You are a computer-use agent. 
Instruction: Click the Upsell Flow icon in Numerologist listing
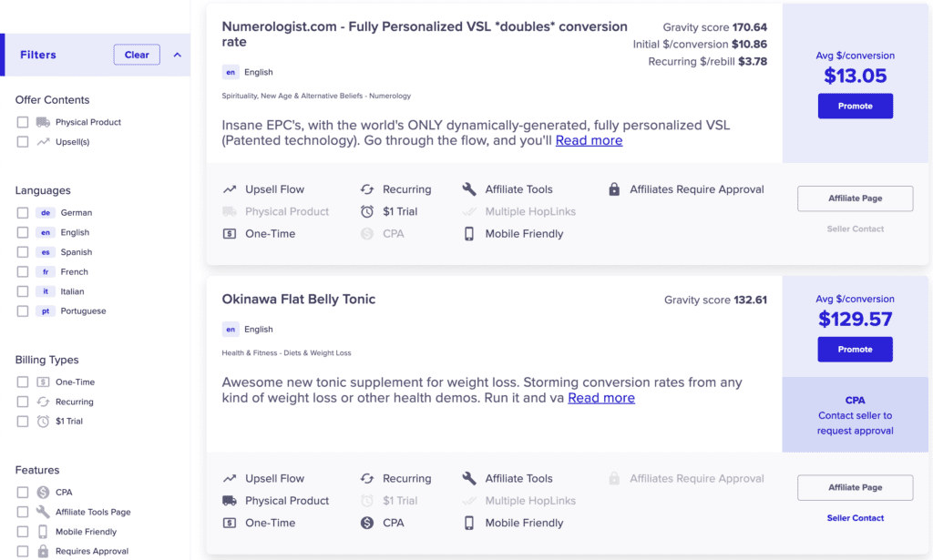(230, 189)
